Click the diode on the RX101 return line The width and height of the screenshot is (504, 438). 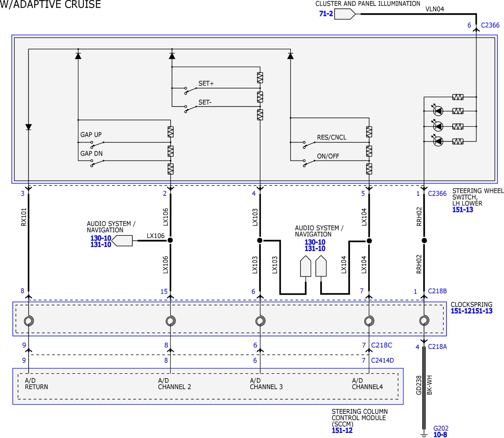tap(29, 127)
